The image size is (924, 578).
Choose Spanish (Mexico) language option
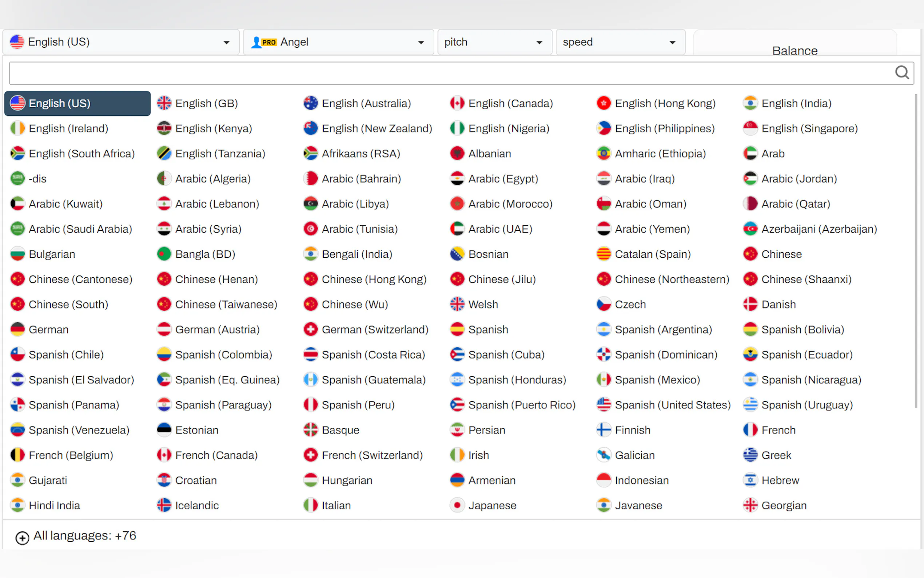click(x=657, y=380)
